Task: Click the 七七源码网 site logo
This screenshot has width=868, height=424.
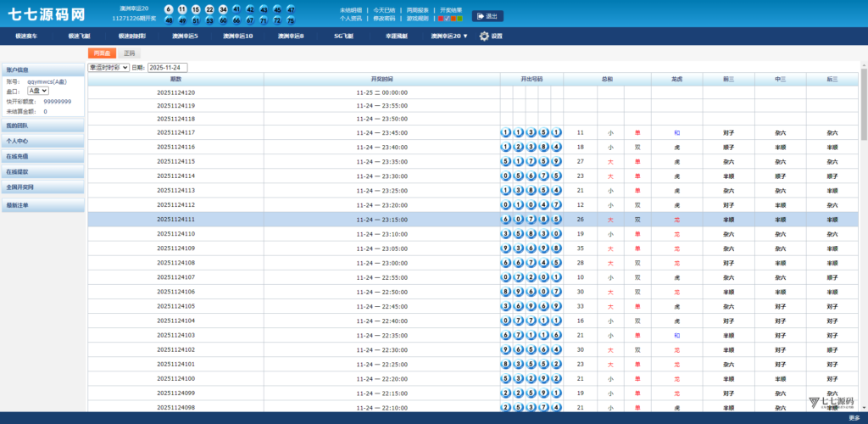Action: (47, 14)
